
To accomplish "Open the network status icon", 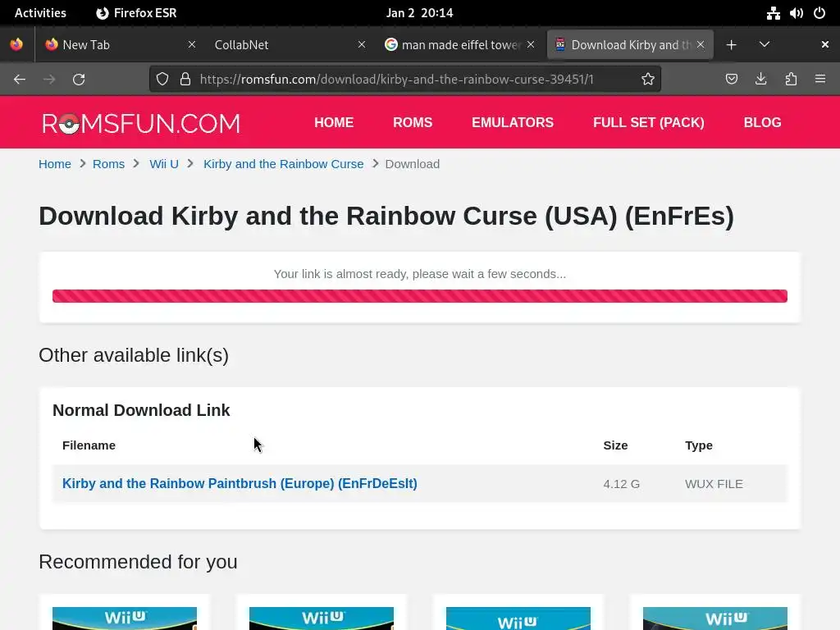I will click(773, 13).
